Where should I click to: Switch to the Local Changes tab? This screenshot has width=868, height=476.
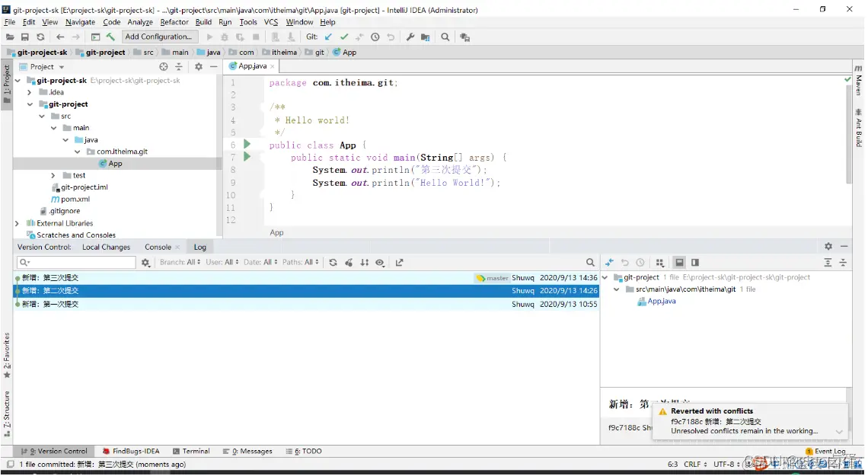(107, 248)
